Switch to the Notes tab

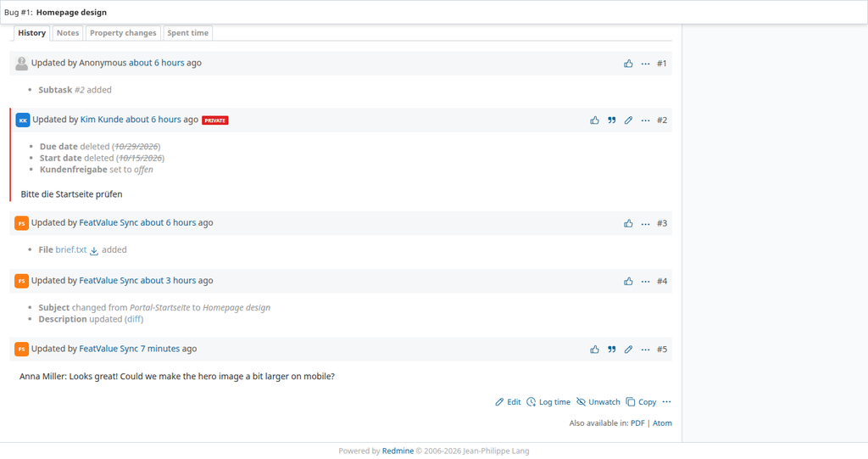coord(68,33)
